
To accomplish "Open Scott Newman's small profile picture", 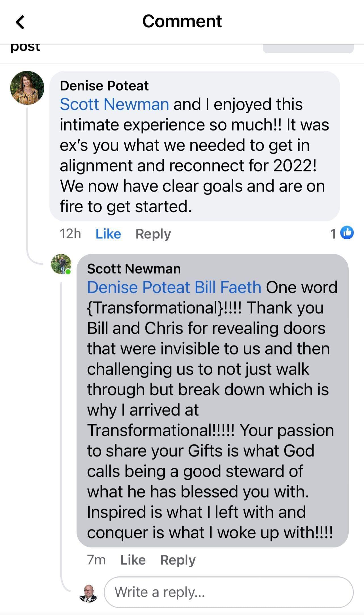I will pos(61,264).
